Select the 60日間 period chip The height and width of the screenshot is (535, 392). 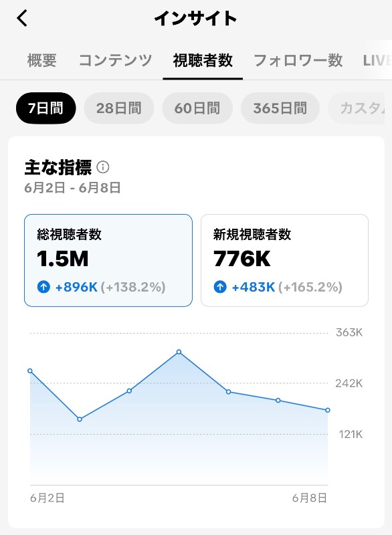click(x=197, y=108)
